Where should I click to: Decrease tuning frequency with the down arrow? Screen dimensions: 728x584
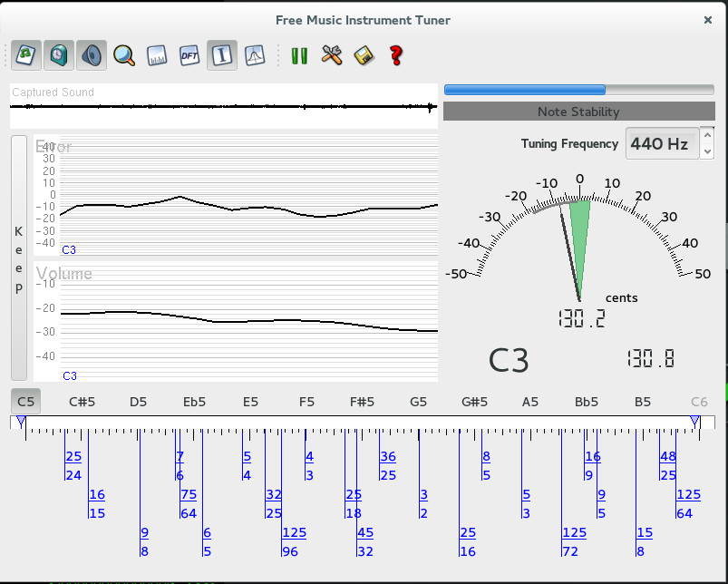707,151
